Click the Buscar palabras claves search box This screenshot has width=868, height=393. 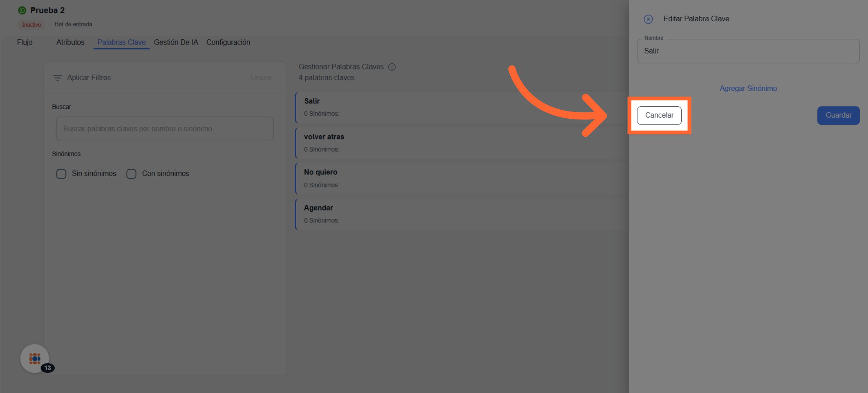coord(165,129)
